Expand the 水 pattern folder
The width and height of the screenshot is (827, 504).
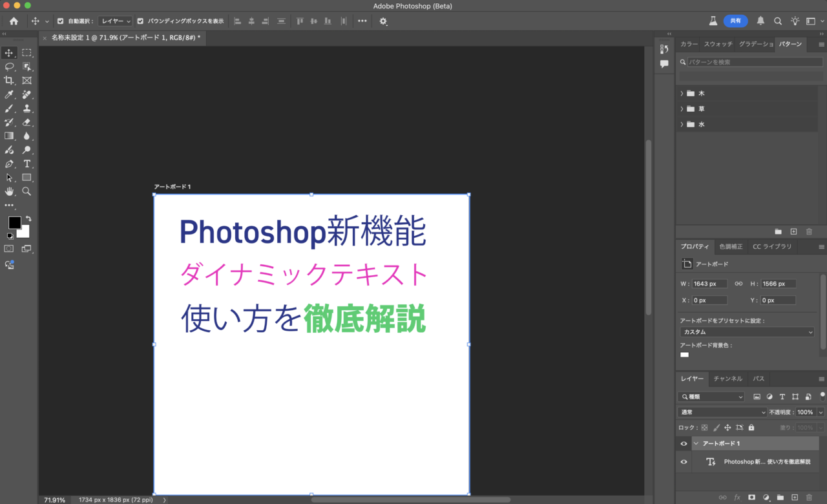click(682, 124)
